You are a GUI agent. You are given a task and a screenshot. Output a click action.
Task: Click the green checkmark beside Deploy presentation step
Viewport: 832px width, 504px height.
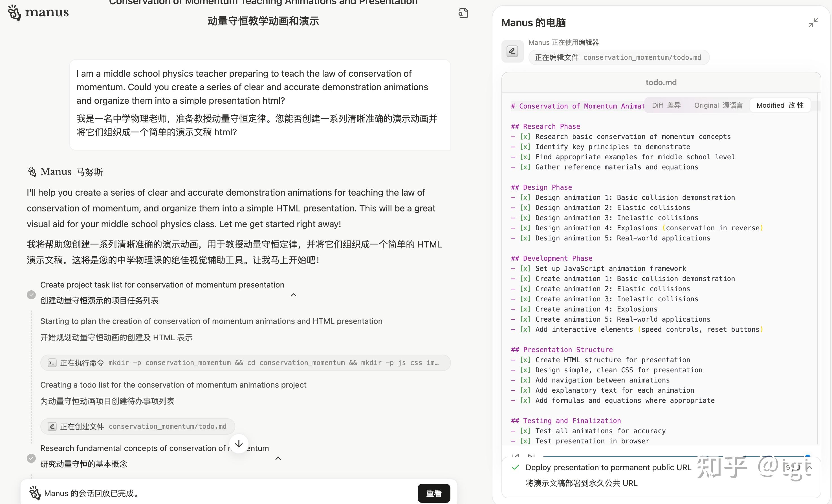pyautogui.click(x=515, y=468)
